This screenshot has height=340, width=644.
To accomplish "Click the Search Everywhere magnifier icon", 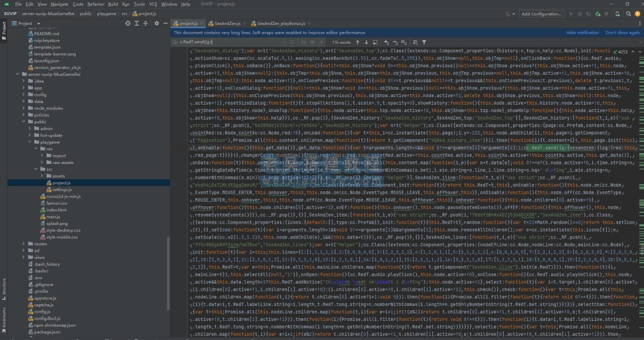I will tap(629, 14).
